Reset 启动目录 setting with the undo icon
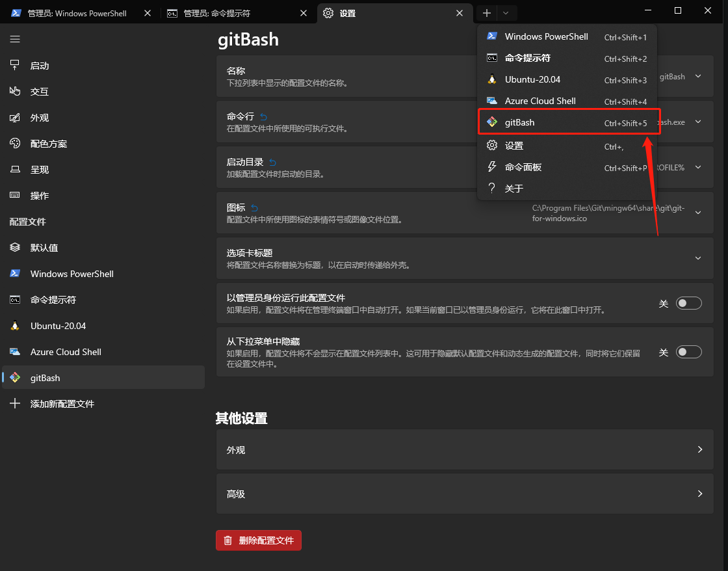Viewport: 728px width, 571px height. point(272,162)
